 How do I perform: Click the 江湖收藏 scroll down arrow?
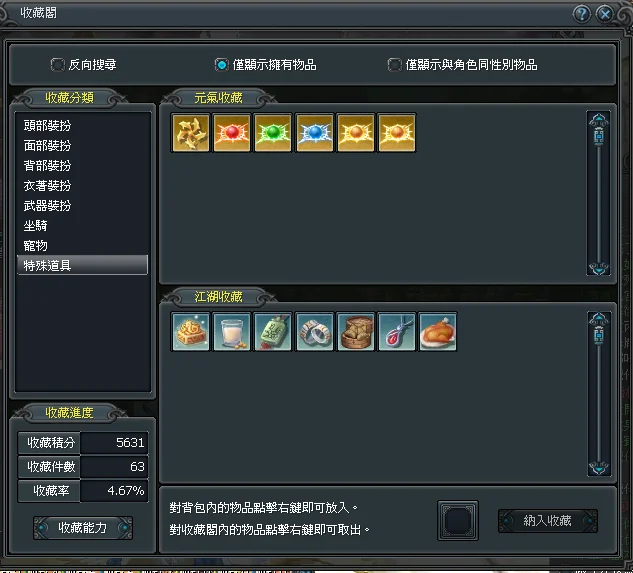599,468
